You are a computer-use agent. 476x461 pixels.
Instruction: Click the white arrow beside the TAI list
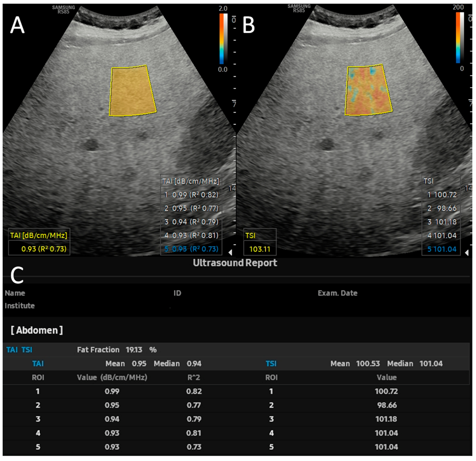pos(230,253)
